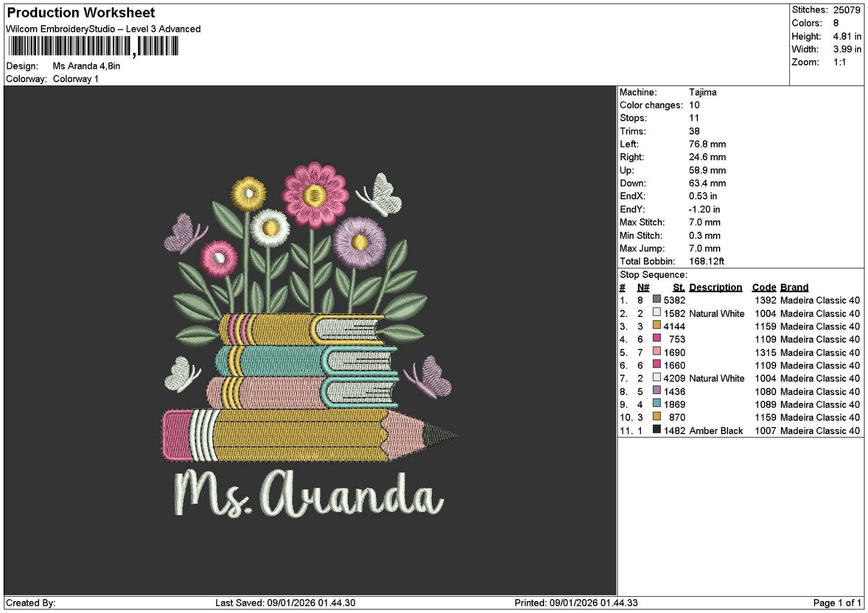This screenshot has width=868, height=613.
Task: Click the pink swatch for stop 4 (753)
Action: tap(657, 338)
